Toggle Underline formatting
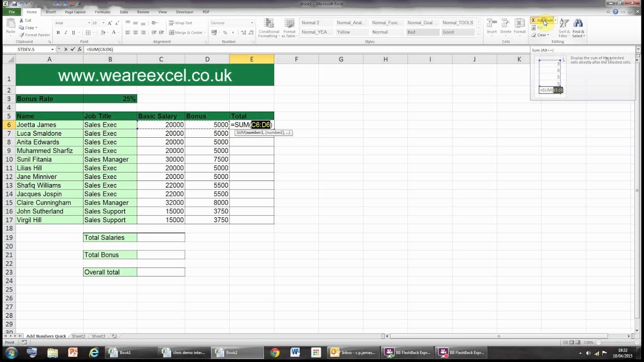 click(x=73, y=33)
